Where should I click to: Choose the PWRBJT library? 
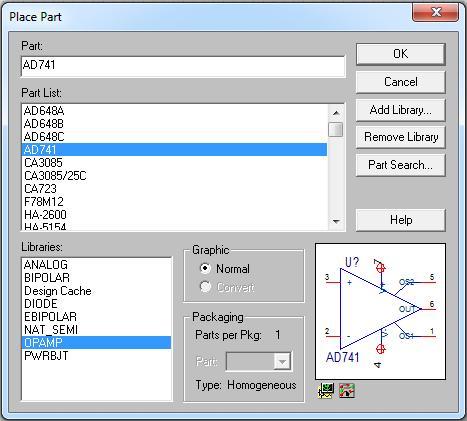[97, 356]
